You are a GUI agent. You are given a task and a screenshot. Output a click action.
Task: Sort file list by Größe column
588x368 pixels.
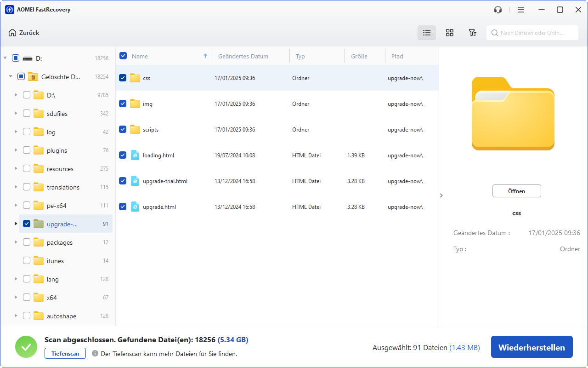(x=359, y=56)
